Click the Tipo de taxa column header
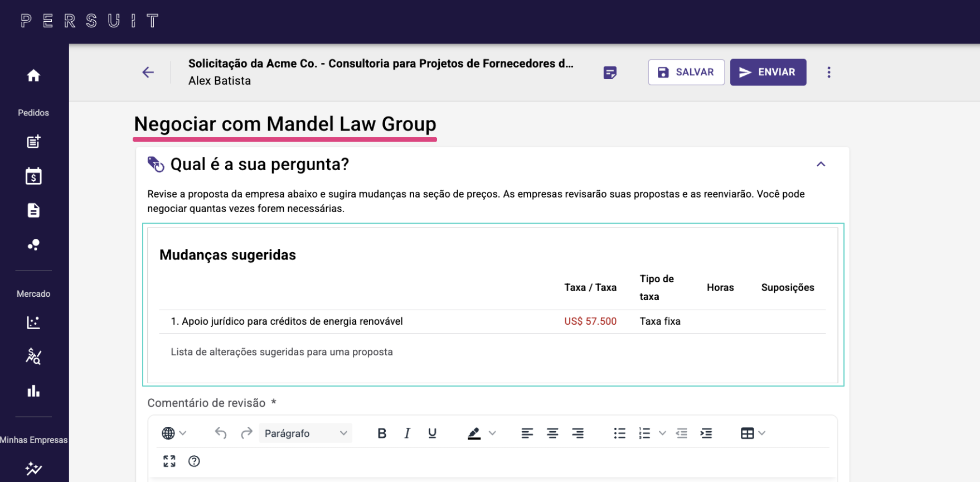 pyautogui.click(x=657, y=287)
